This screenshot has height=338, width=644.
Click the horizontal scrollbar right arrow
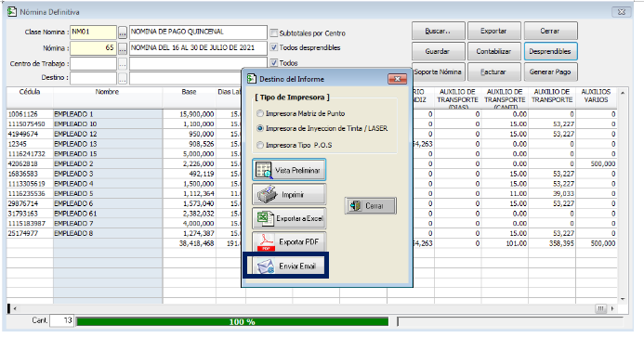(612, 308)
